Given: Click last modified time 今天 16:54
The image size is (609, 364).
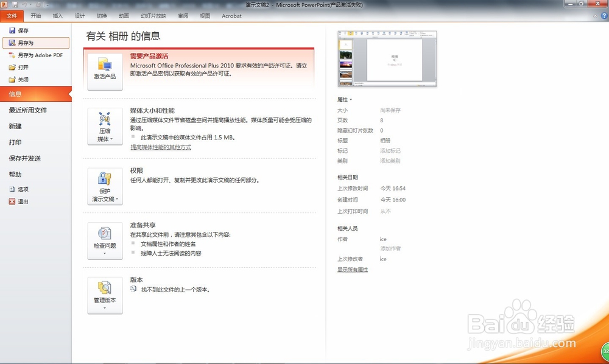Looking at the screenshot, I should 393,188.
